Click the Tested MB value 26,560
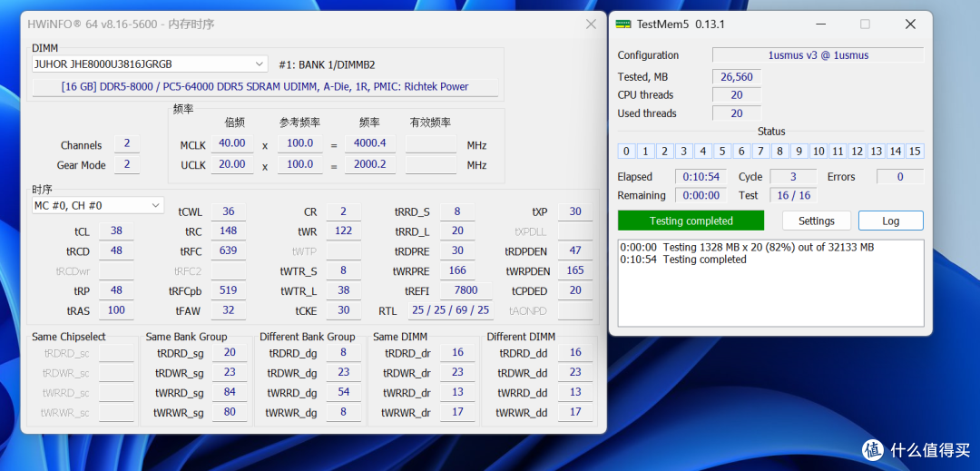 point(736,77)
